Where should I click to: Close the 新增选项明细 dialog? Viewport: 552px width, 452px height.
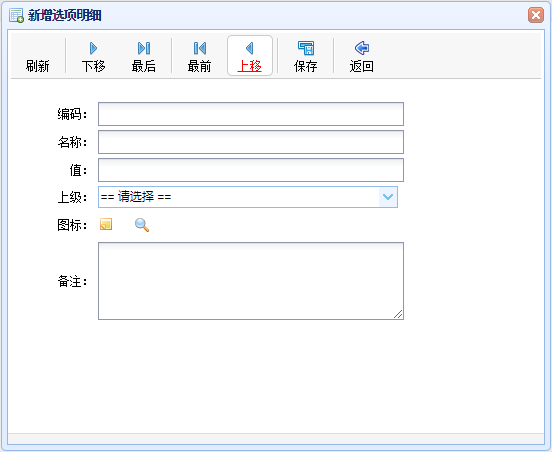536,15
